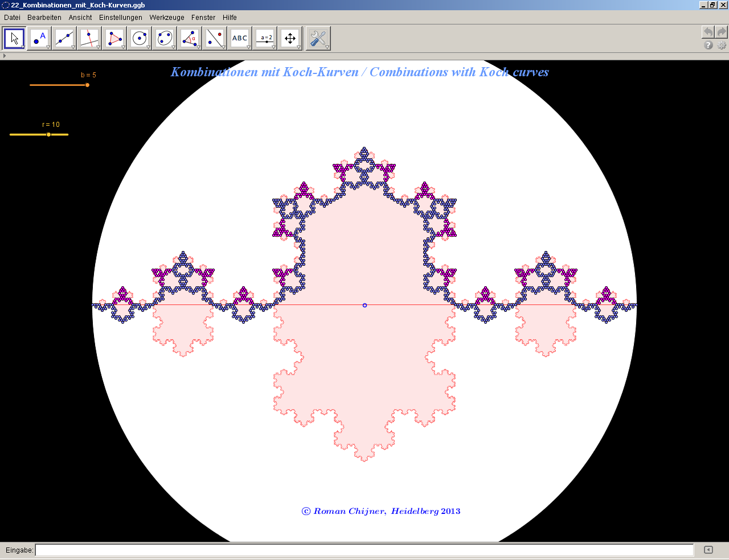Open the help question mark icon
This screenshot has height=560, width=729.
click(708, 45)
